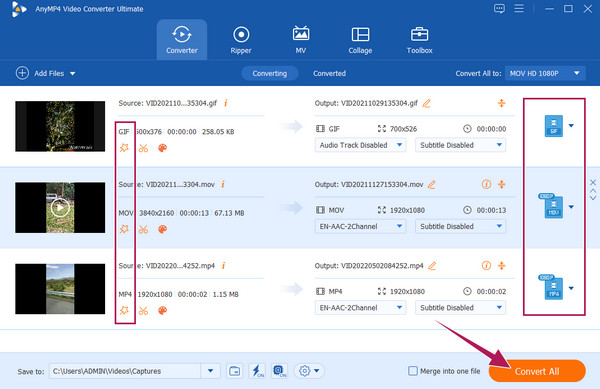Open the Ripper module

coord(241,40)
